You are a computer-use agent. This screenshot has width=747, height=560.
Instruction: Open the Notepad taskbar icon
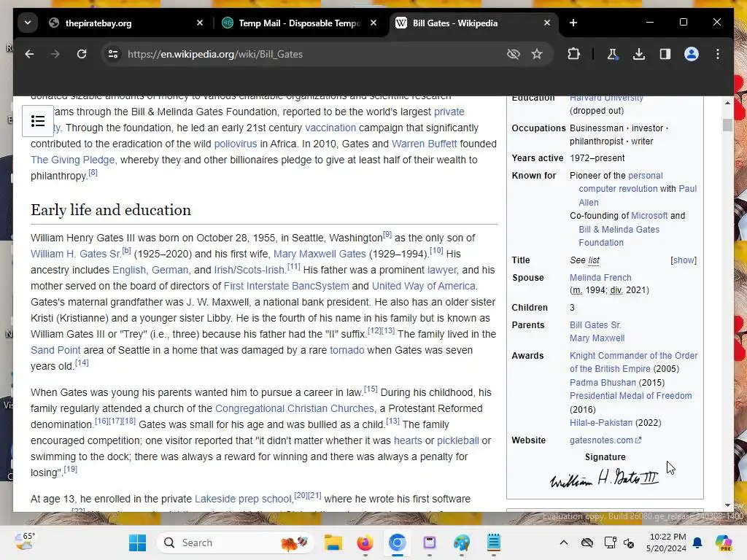pyautogui.click(x=494, y=542)
